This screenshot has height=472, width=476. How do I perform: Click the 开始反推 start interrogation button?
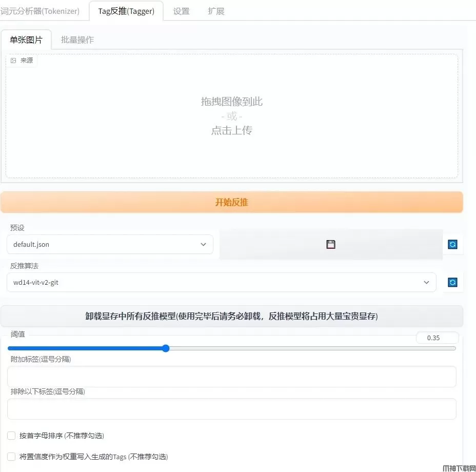coord(231,202)
